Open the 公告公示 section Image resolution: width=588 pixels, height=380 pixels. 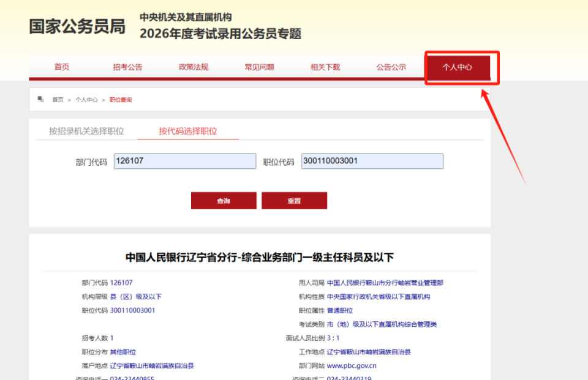click(391, 67)
